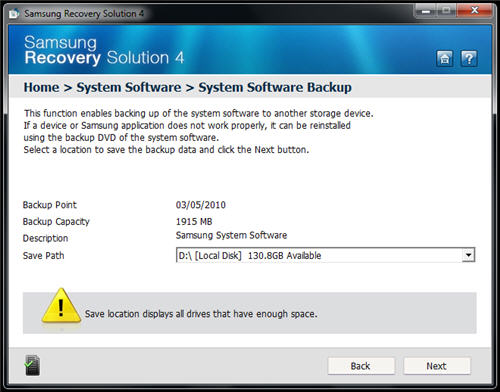Click the Home icon in the header
The height and width of the screenshot is (392, 500).
(444, 59)
